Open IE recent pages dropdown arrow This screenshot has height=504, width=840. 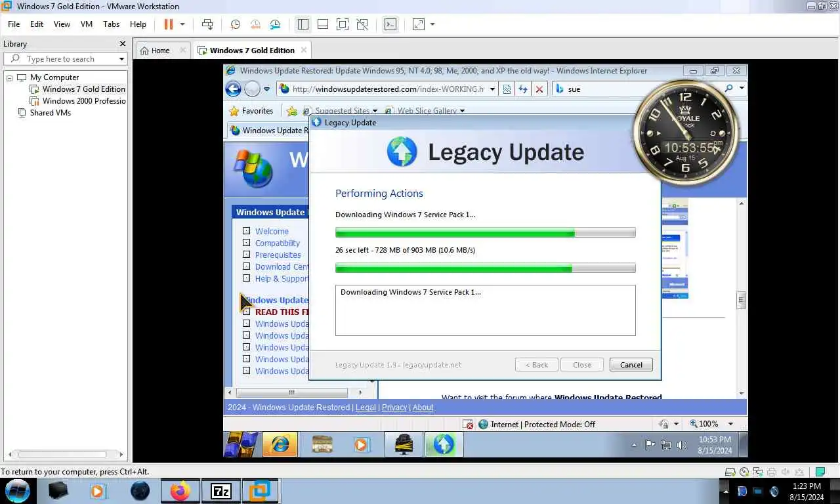click(x=266, y=89)
